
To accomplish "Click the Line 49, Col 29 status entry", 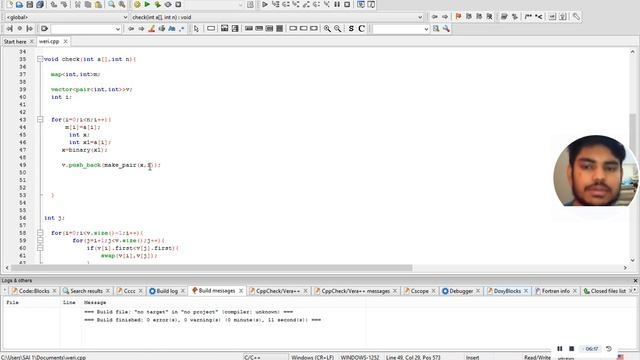I will click(413, 357).
